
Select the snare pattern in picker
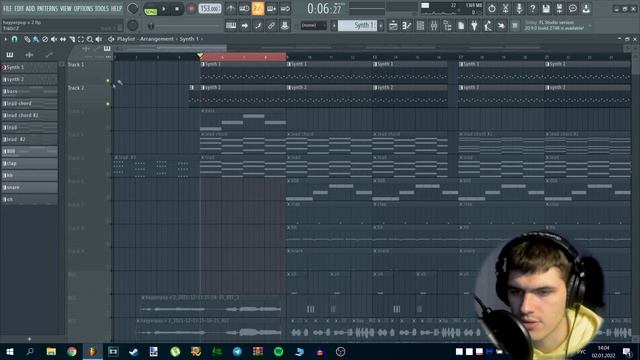29,187
